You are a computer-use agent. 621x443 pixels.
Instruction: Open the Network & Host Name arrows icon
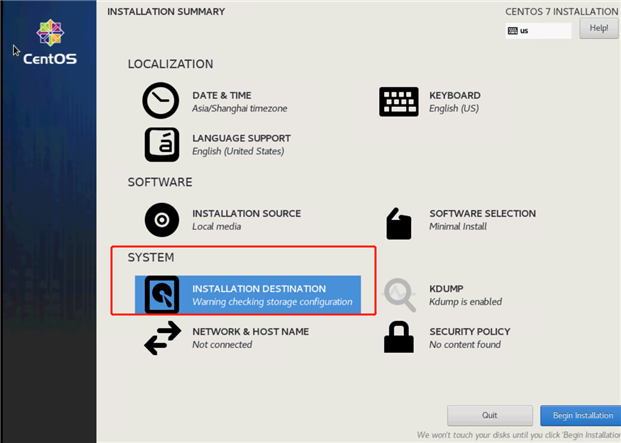162,338
